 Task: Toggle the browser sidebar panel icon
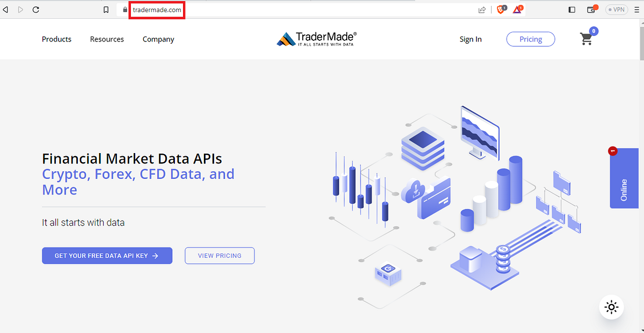tap(572, 10)
